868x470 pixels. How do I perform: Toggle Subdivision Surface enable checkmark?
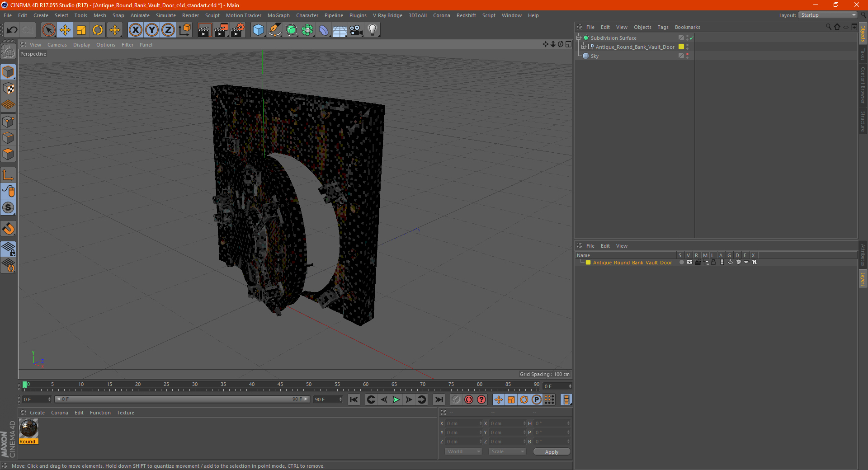coord(691,38)
